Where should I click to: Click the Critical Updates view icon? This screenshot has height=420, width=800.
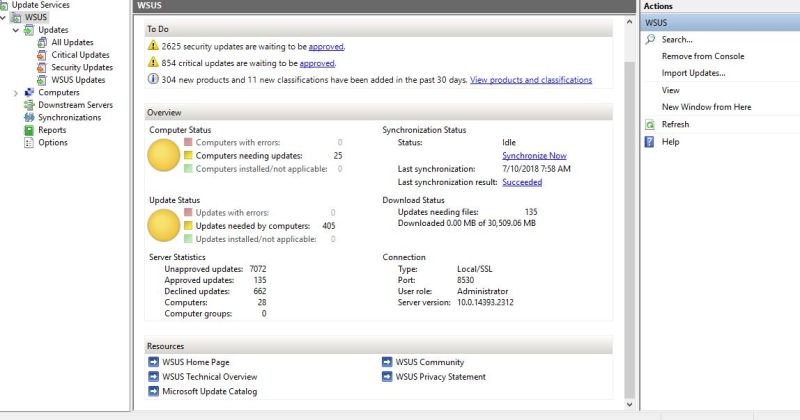pos(42,55)
